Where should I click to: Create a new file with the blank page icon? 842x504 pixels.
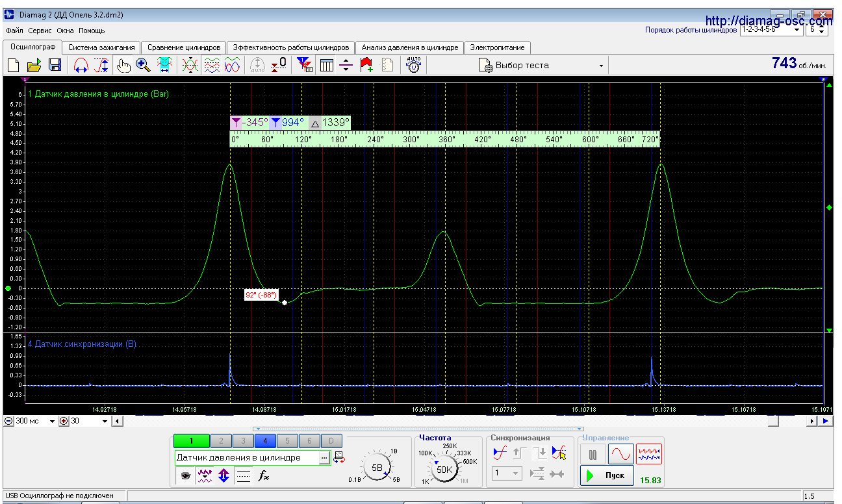14,65
